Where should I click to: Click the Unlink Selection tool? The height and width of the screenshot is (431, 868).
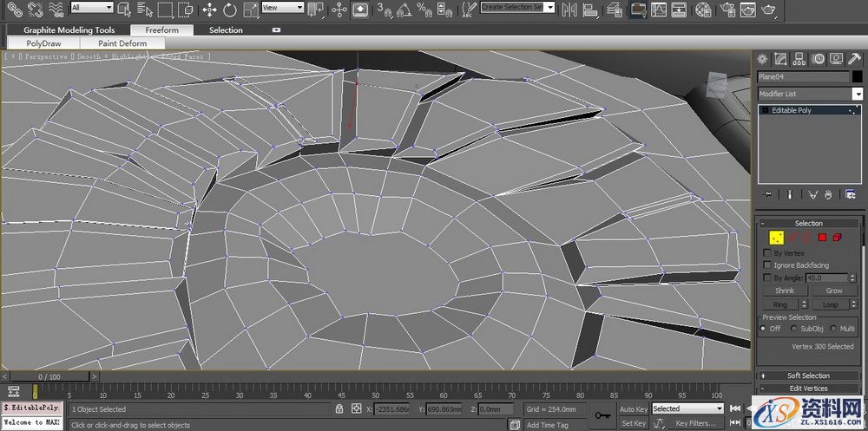pyautogui.click(x=35, y=9)
